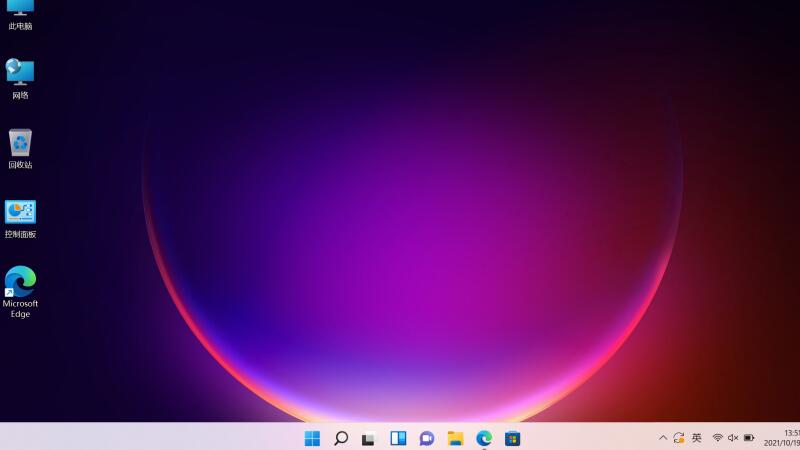Launch Teams Chat from the taskbar
Screen dimensions: 800x450
(x=427, y=438)
